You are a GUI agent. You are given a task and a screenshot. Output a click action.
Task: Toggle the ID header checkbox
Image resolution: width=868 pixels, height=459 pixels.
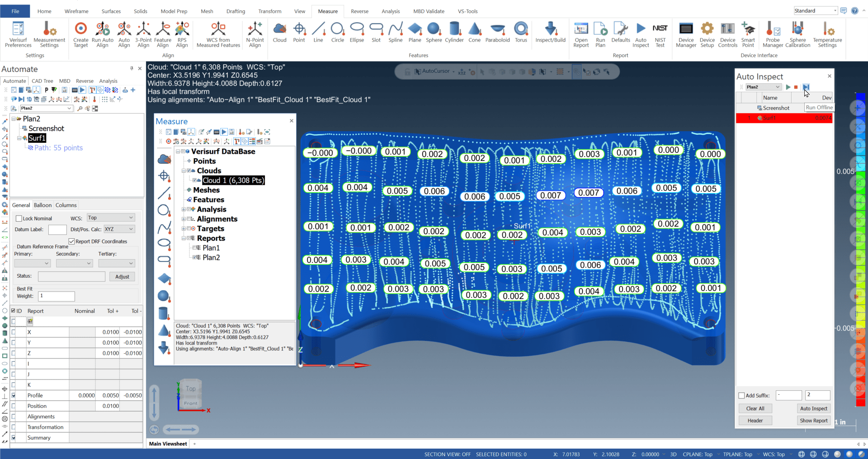point(13,311)
